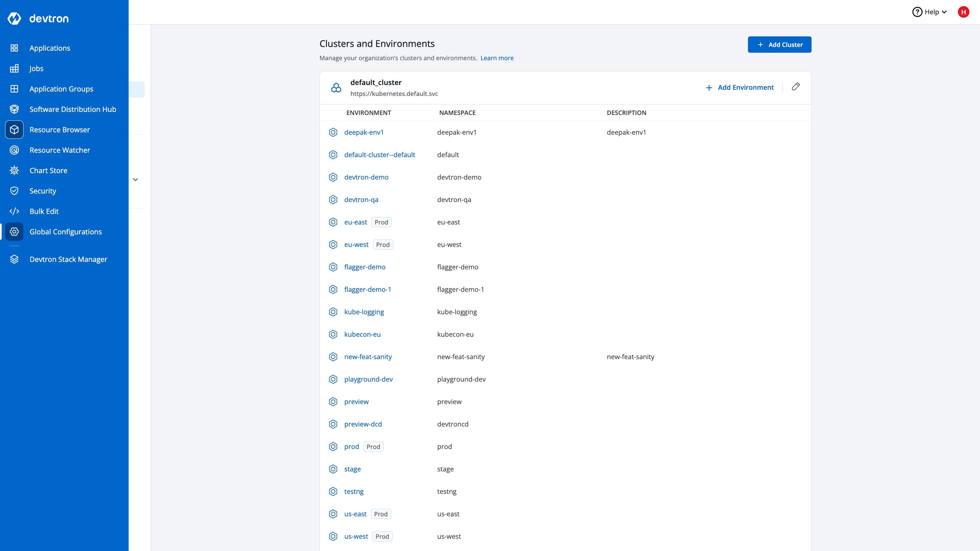
Task: Click the NAMESPACE column header
Action: pyautogui.click(x=457, y=113)
